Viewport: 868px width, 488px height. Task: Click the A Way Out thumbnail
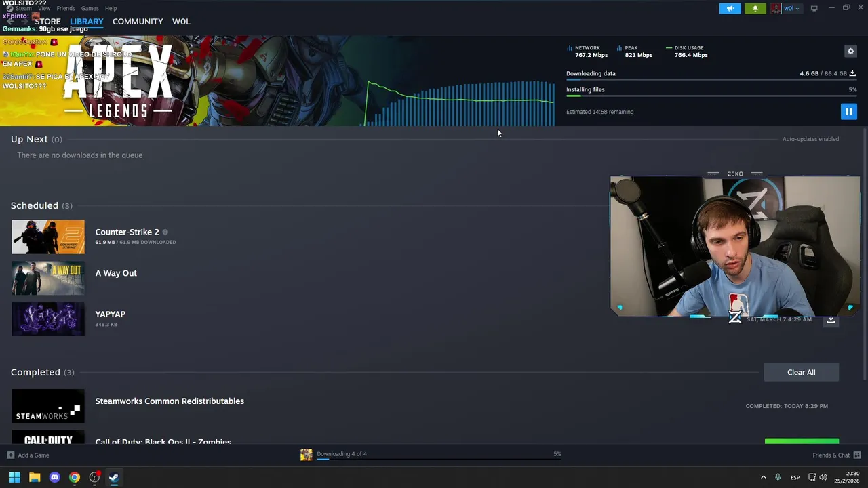click(x=48, y=278)
